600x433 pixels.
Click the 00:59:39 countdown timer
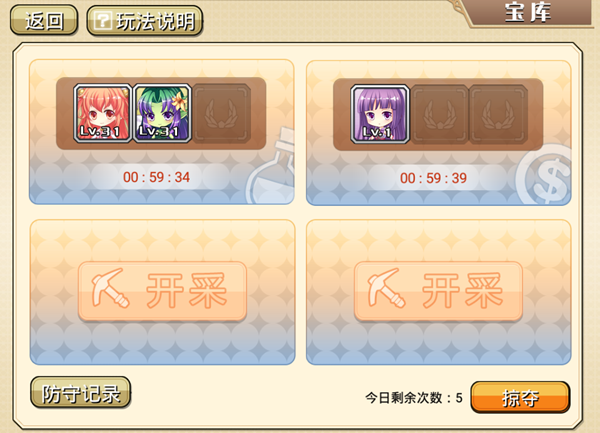point(433,178)
